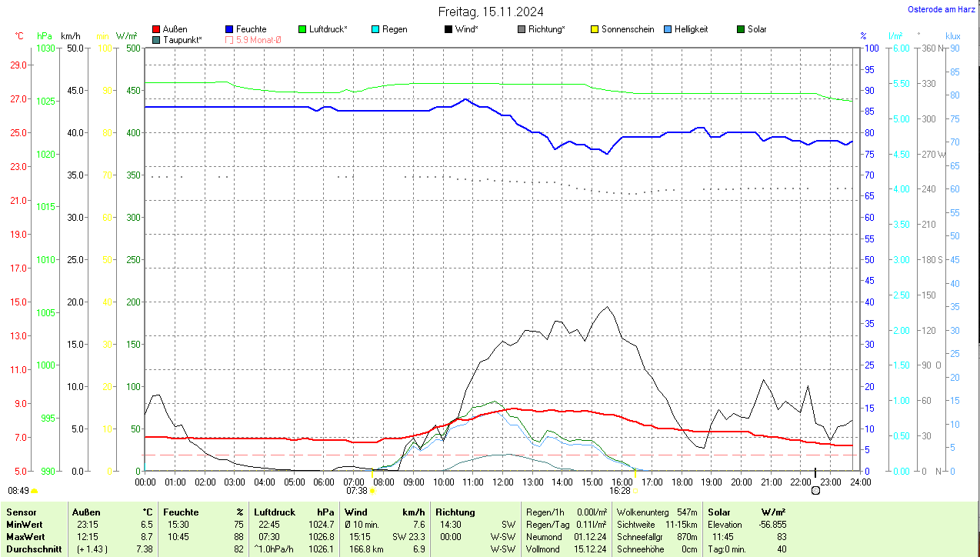Click the moon marker below the time axis
Screen dimensions: 980x557
point(815,490)
